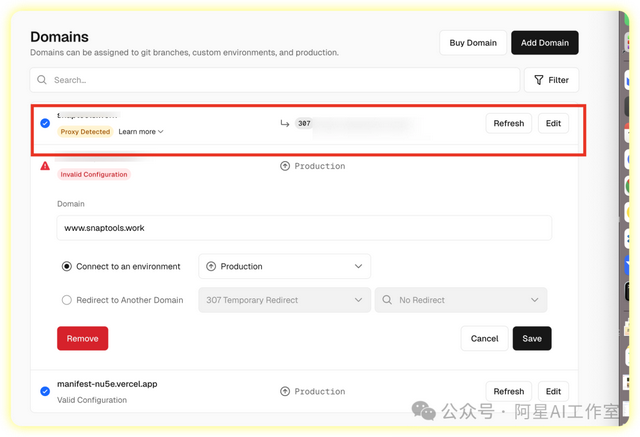Click the Filter funnel icon
Image resolution: width=640 pixels, height=437 pixels.
point(539,80)
